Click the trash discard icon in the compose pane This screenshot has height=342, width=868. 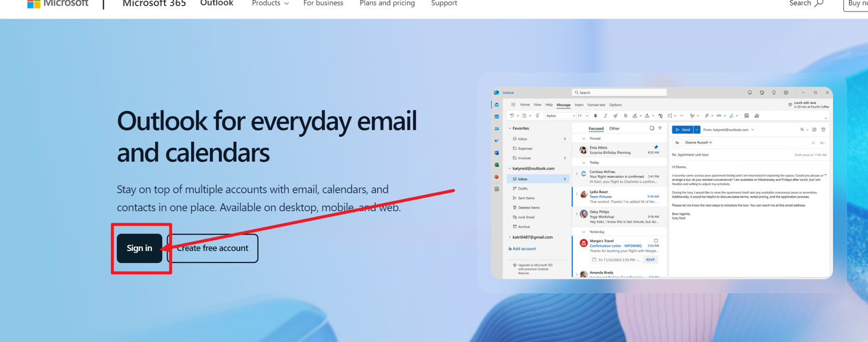point(823,130)
